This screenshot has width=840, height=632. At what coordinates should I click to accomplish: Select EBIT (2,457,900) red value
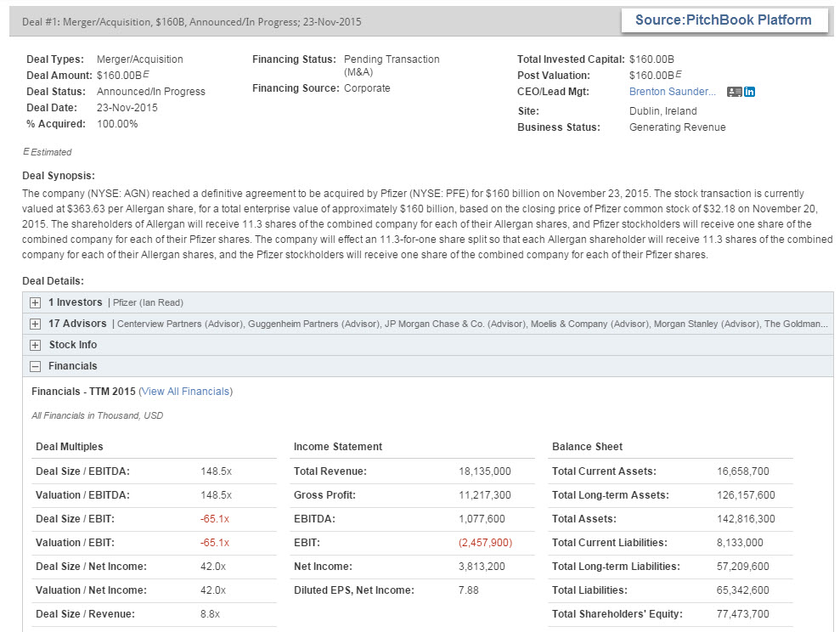[485, 543]
